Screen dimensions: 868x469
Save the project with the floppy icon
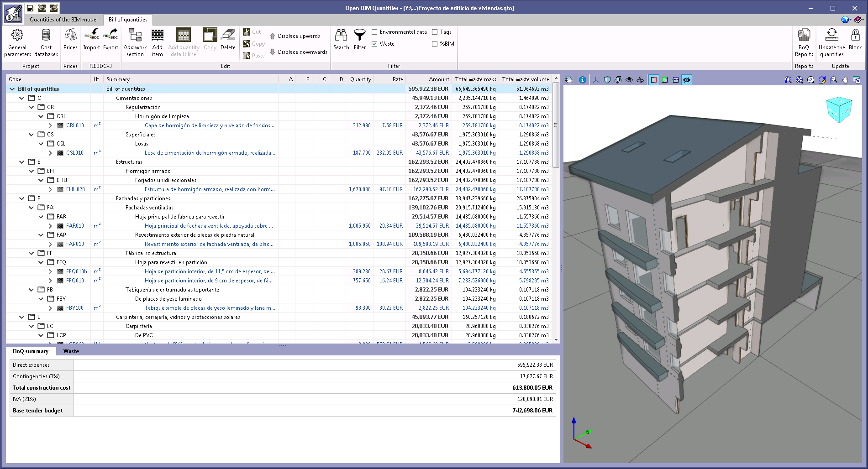[30, 8]
